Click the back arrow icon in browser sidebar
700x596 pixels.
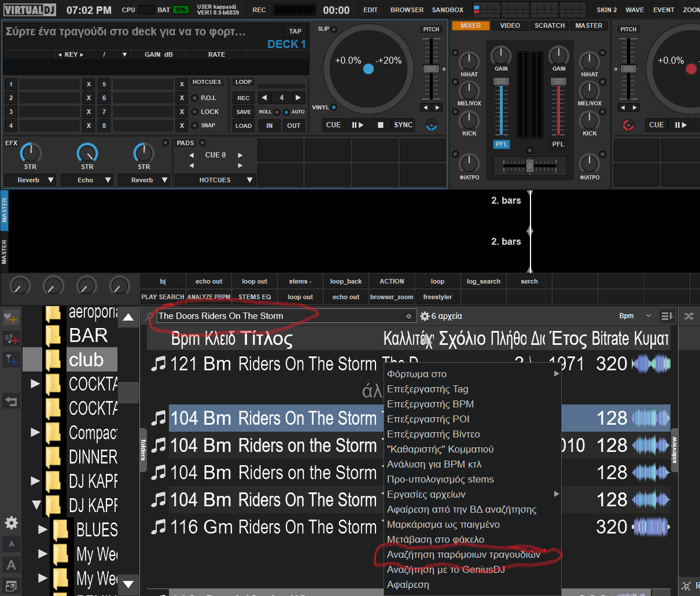pyautogui.click(x=11, y=400)
